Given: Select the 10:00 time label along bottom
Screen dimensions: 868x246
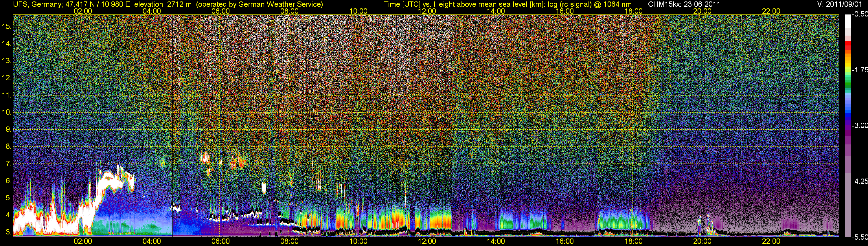Looking at the screenshot, I should [x=358, y=241].
